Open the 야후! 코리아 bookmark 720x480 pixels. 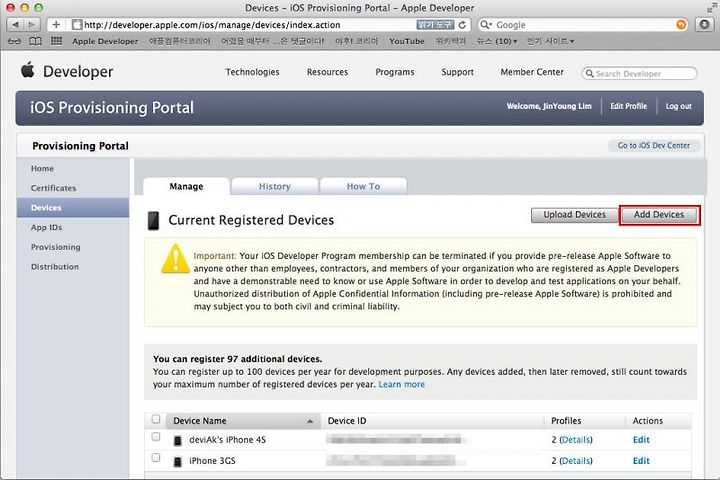(356, 41)
